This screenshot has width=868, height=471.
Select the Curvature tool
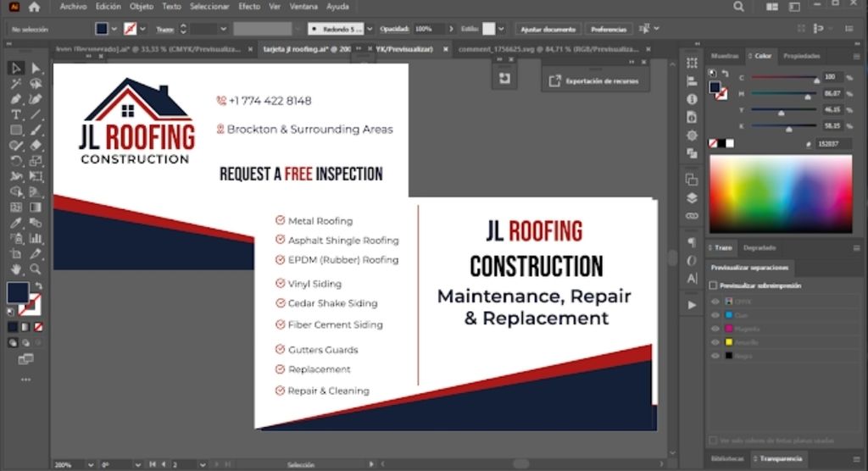[36, 99]
